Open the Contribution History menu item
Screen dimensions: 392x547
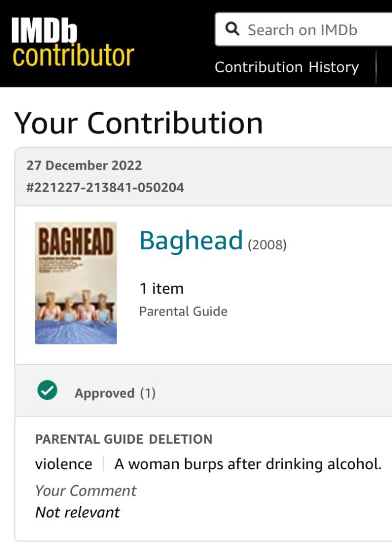(287, 67)
